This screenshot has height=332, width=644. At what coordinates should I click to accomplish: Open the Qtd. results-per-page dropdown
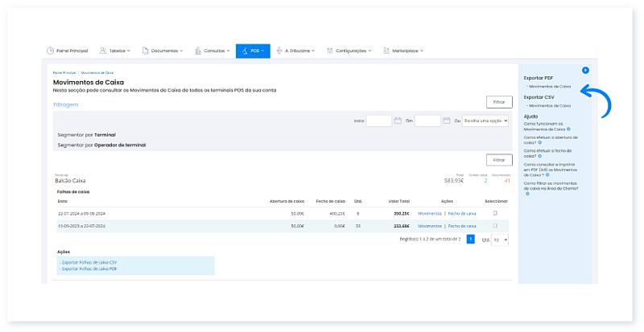[500, 240]
